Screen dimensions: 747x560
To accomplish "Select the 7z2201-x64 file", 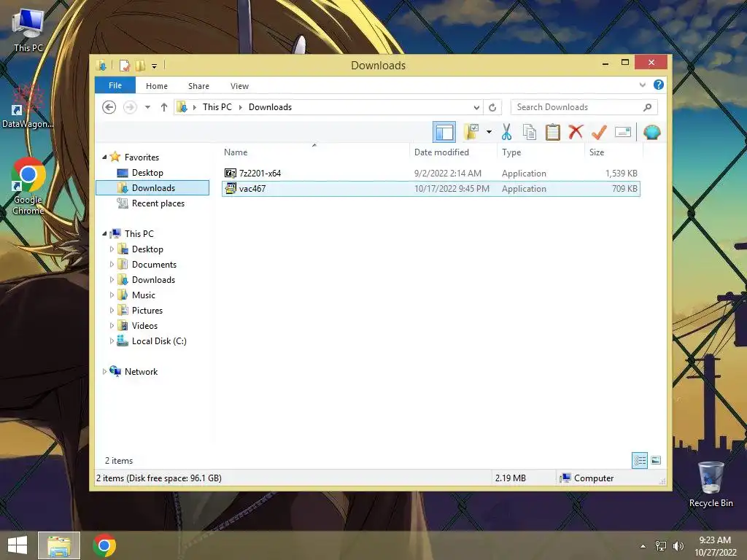I will pyautogui.click(x=430, y=174).
